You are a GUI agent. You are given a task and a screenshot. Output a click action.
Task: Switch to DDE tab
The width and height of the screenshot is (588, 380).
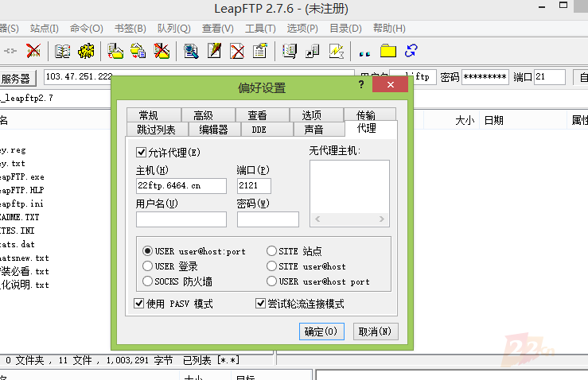pos(267,130)
